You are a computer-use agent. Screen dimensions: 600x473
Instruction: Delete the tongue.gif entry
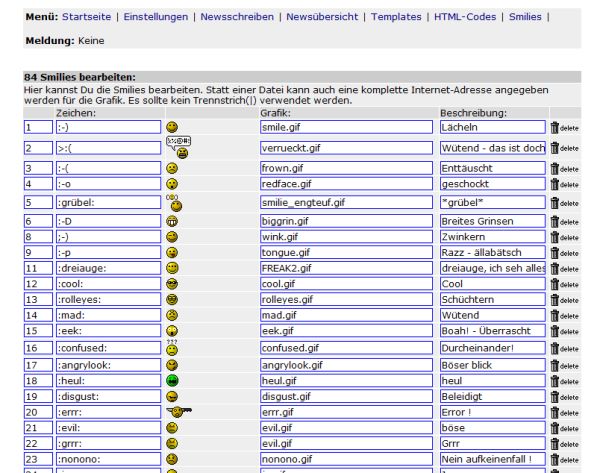(564, 253)
